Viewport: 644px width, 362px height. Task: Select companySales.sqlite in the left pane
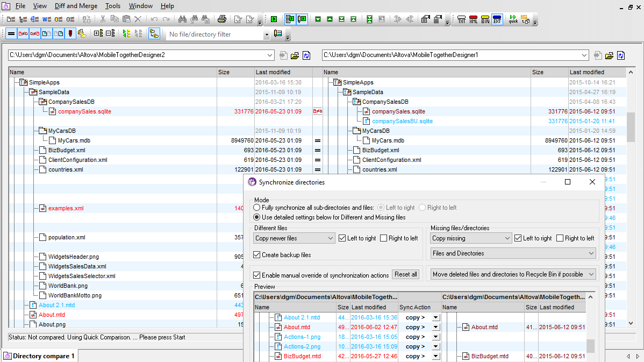tap(84, 111)
